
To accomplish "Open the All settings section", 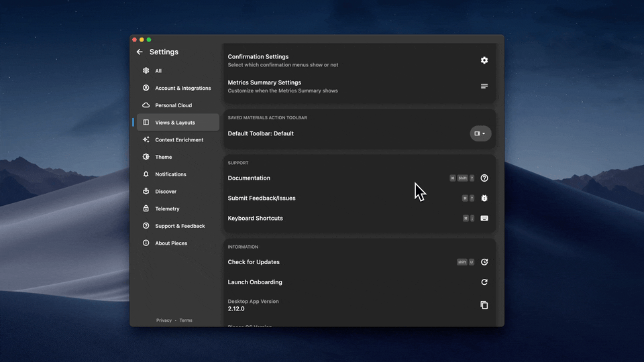I will coord(178,70).
